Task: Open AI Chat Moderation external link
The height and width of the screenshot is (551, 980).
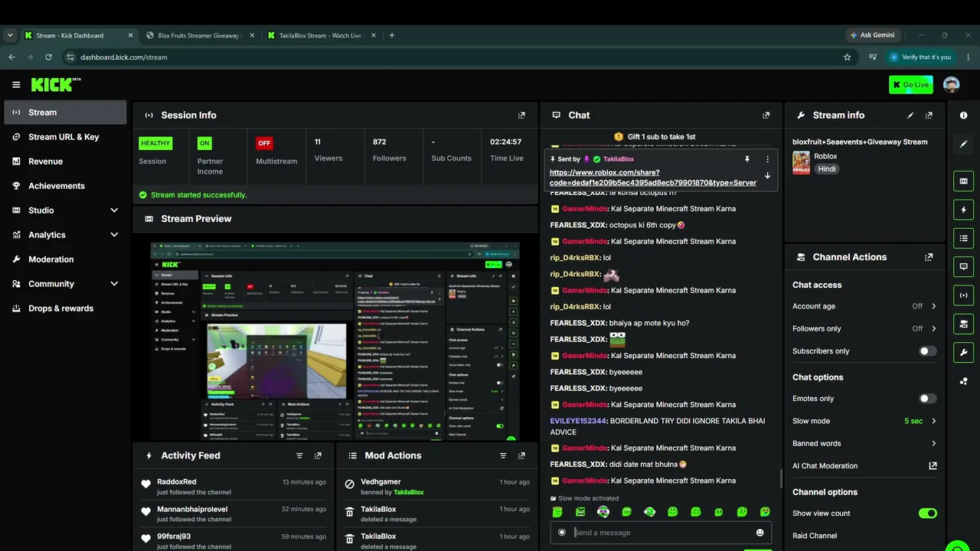Action: tap(933, 465)
